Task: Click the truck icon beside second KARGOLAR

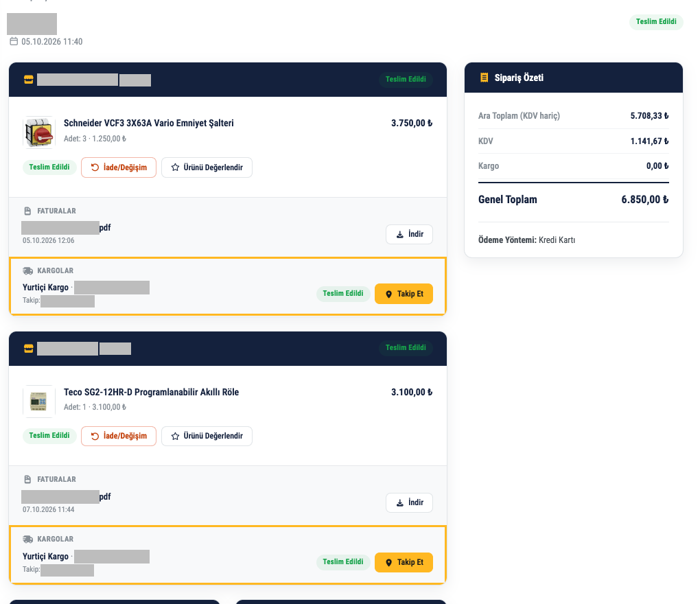Action: click(x=27, y=539)
